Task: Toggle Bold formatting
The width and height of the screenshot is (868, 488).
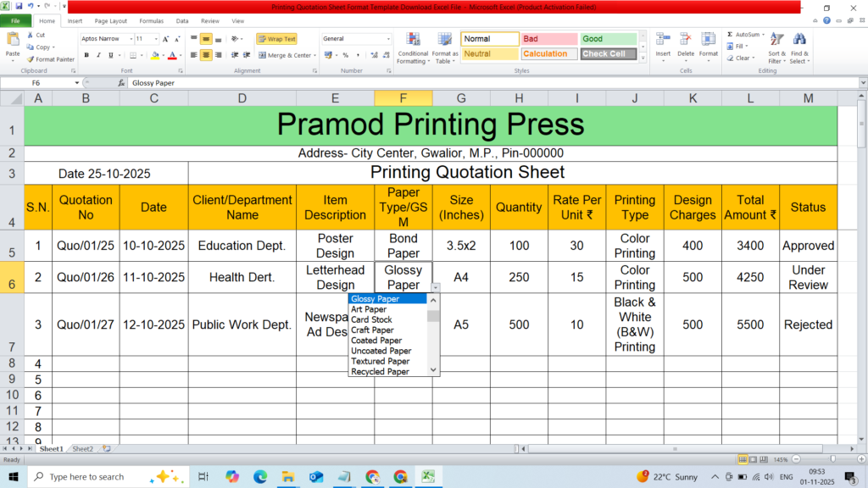Action: pyautogui.click(x=86, y=55)
